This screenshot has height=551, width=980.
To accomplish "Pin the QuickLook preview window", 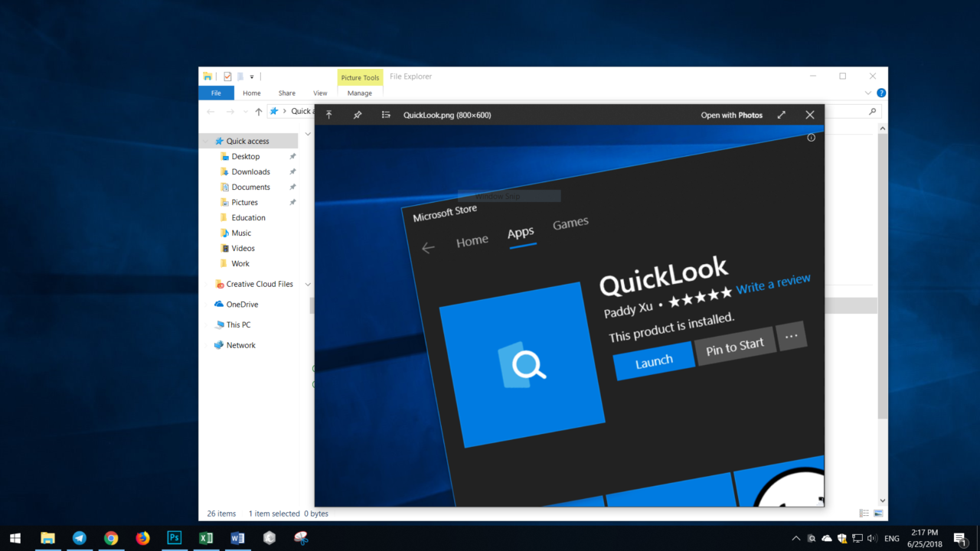I will [358, 115].
